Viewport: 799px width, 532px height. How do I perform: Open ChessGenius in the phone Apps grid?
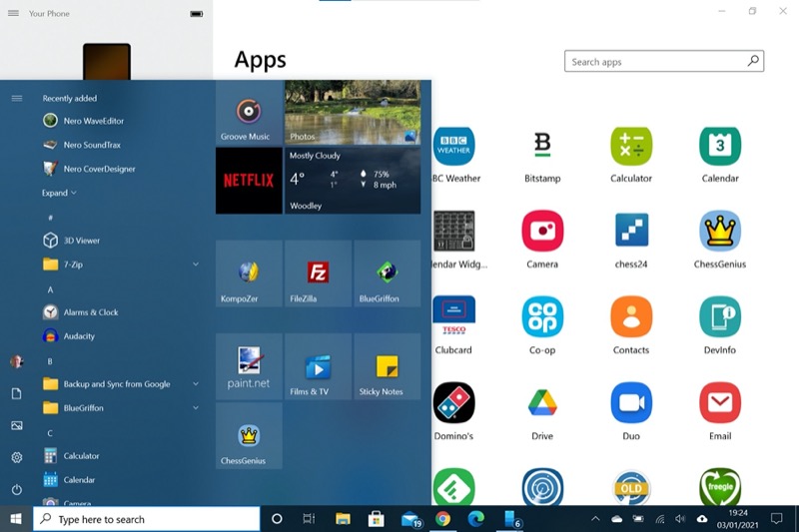pyautogui.click(x=720, y=232)
